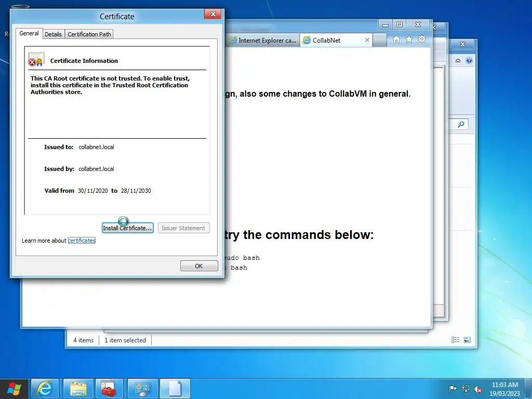Close the Internet Explorer window
This screenshot has width=532, height=399.
(418, 25)
